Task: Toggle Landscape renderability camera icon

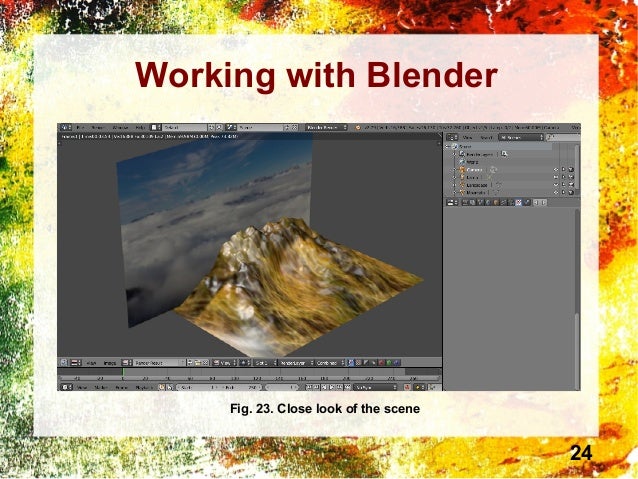Action: (x=571, y=185)
